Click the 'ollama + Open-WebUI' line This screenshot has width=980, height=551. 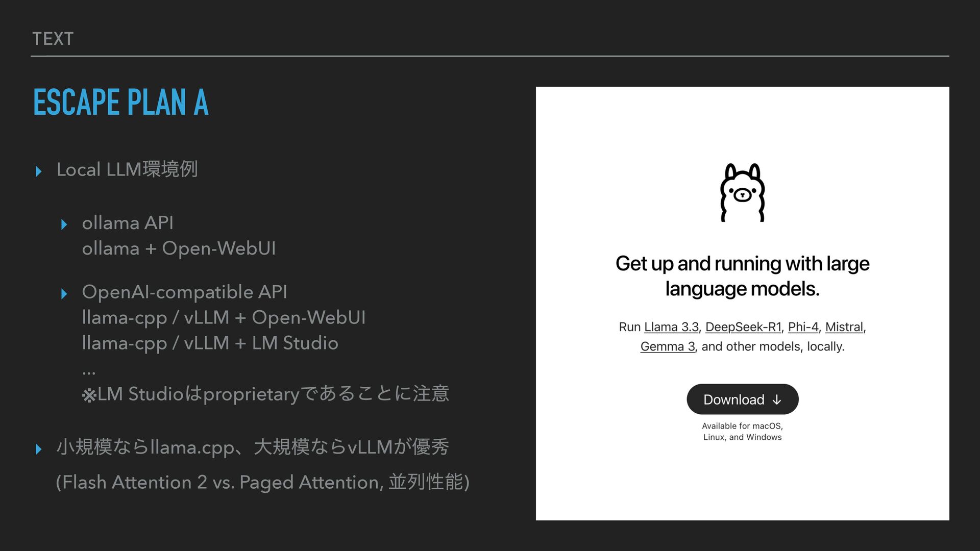179,248
